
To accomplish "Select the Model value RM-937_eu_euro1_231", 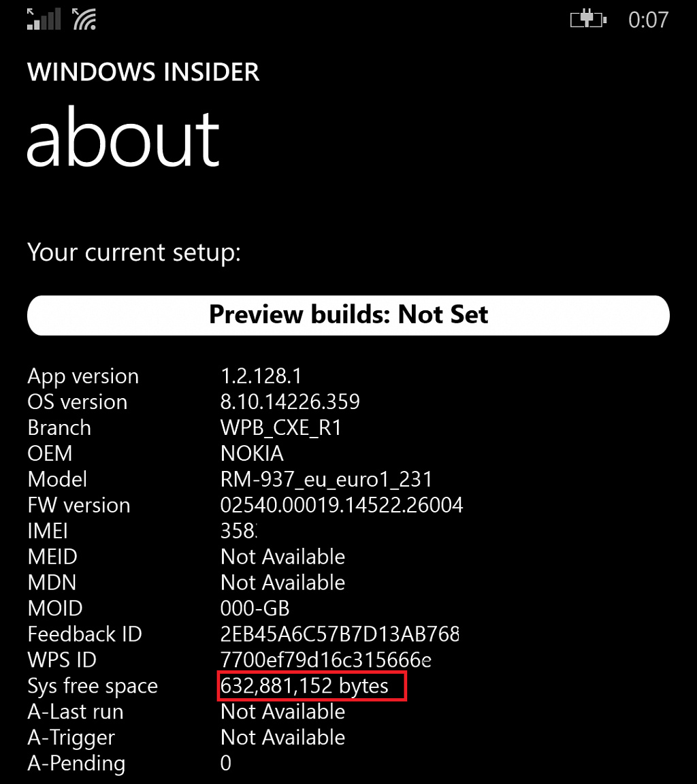I will [327, 480].
